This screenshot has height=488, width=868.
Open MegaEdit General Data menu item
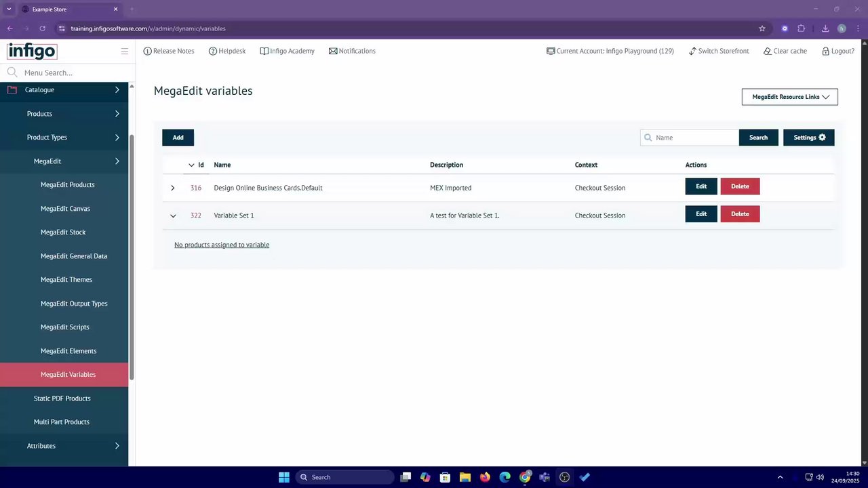tap(74, 256)
